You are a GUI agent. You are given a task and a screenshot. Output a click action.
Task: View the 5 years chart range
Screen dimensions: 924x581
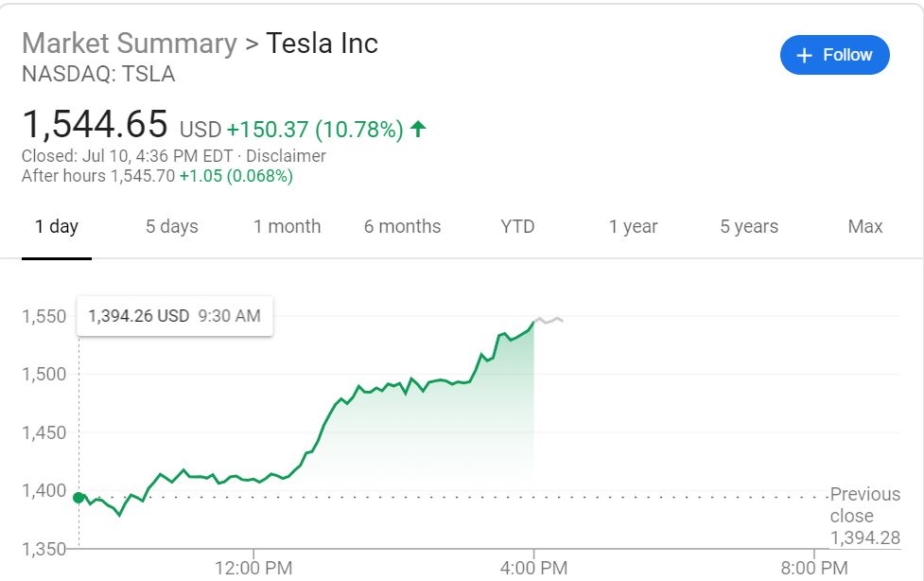[749, 226]
